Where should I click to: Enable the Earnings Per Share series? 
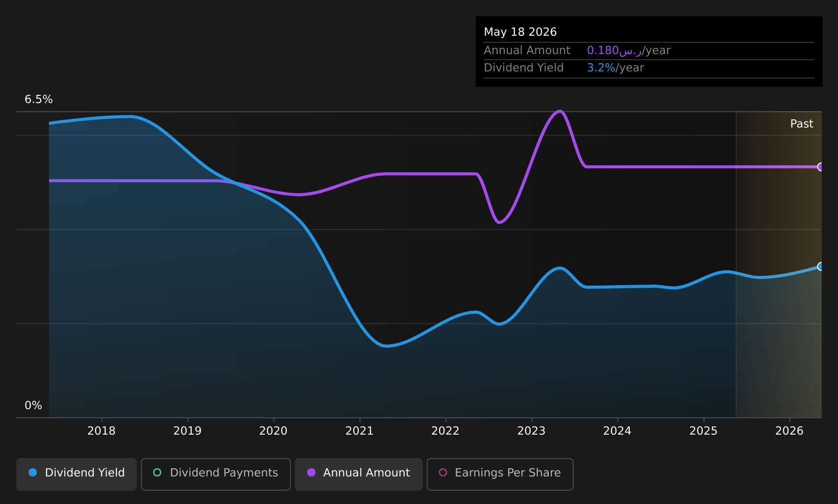point(500,474)
